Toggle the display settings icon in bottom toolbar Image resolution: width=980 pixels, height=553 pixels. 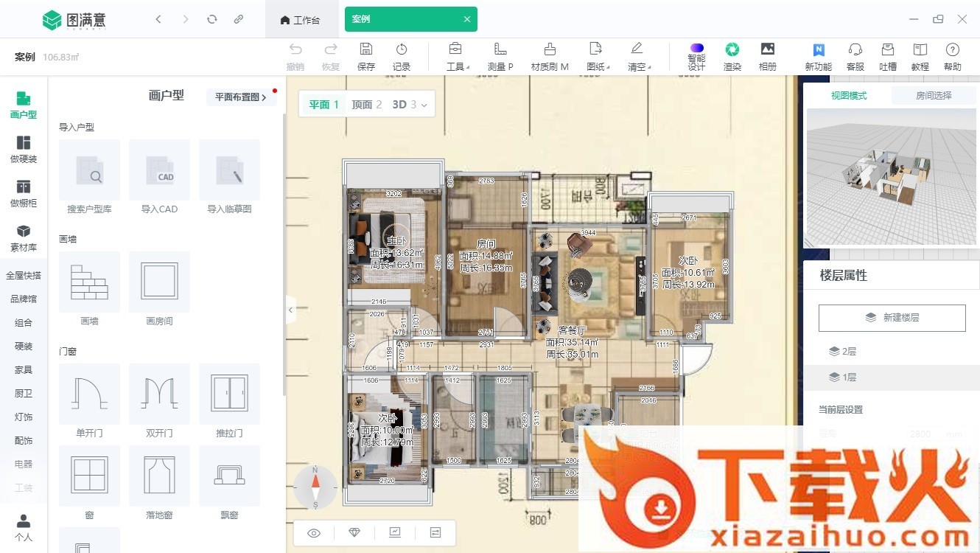click(435, 533)
